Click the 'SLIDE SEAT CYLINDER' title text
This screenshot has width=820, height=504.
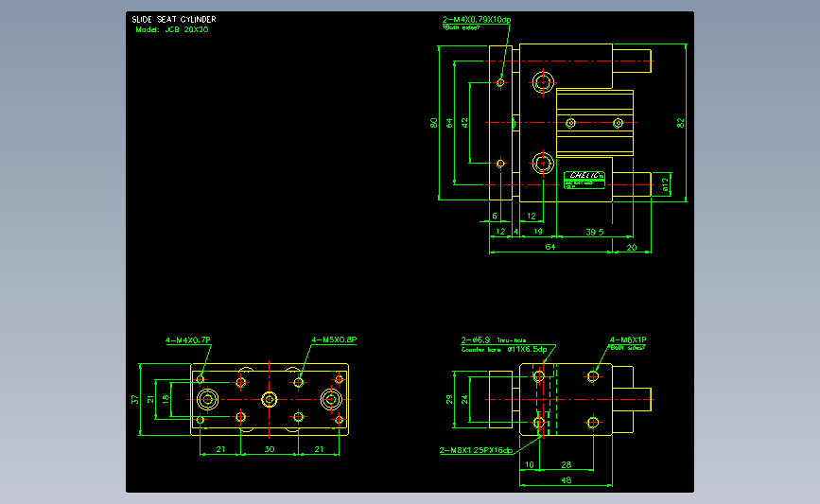pyautogui.click(x=174, y=19)
